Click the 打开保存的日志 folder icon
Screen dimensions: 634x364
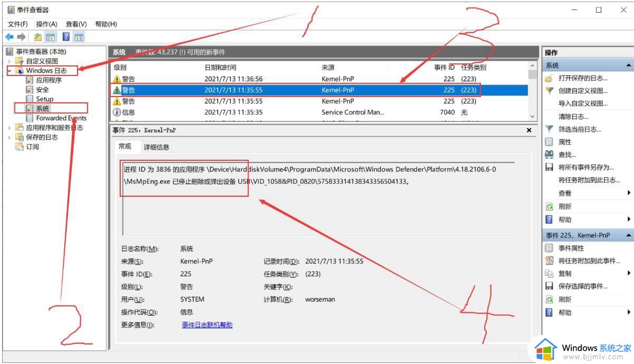549,78
